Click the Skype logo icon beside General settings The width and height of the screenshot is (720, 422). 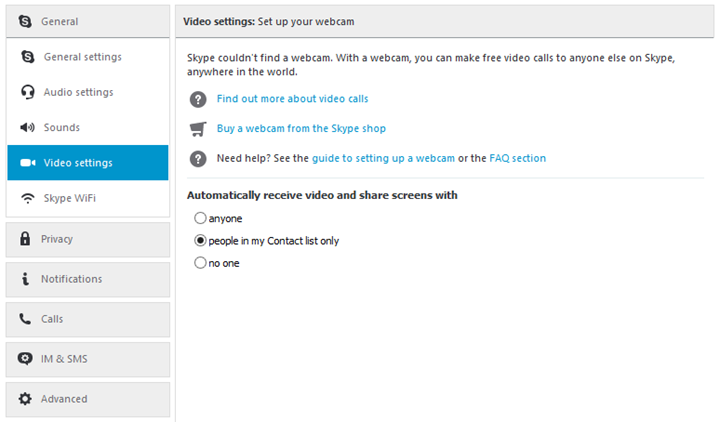28,57
